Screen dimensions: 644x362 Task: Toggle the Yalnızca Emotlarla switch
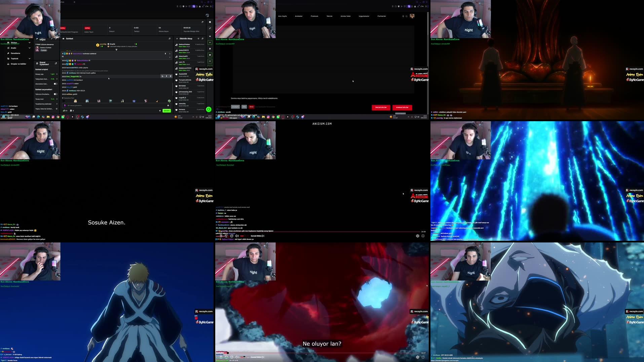click(x=55, y=94)
